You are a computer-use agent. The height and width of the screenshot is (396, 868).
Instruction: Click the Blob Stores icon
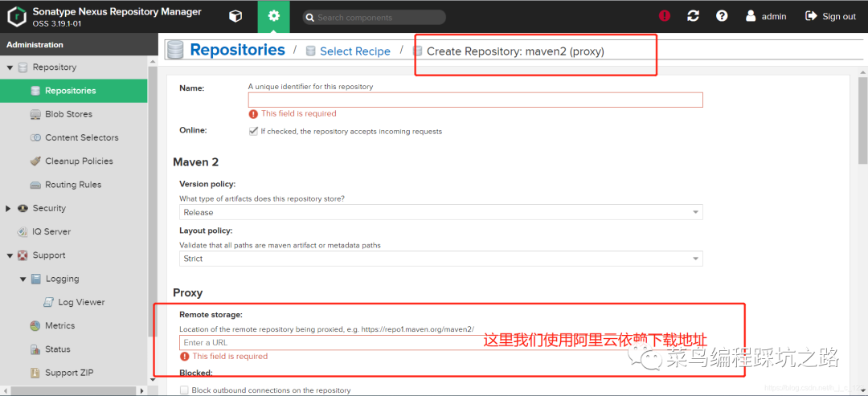click(x=35, y=115)
